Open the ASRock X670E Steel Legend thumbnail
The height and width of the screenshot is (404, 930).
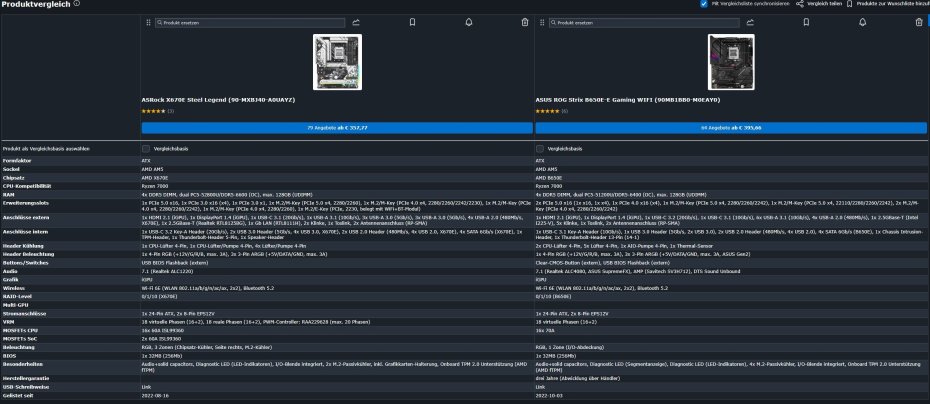coord(337,62)
